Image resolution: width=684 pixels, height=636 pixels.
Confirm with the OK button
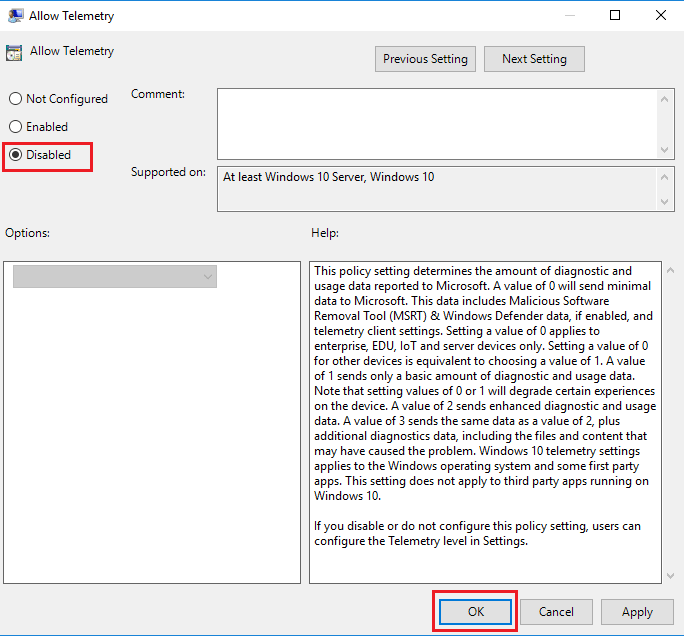[475, 612]
